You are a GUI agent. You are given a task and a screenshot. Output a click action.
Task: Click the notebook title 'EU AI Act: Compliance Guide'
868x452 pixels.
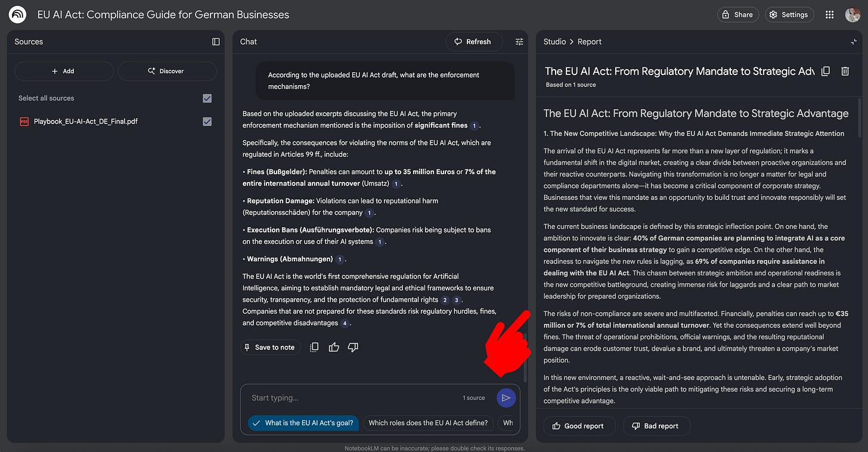point(163,14)
